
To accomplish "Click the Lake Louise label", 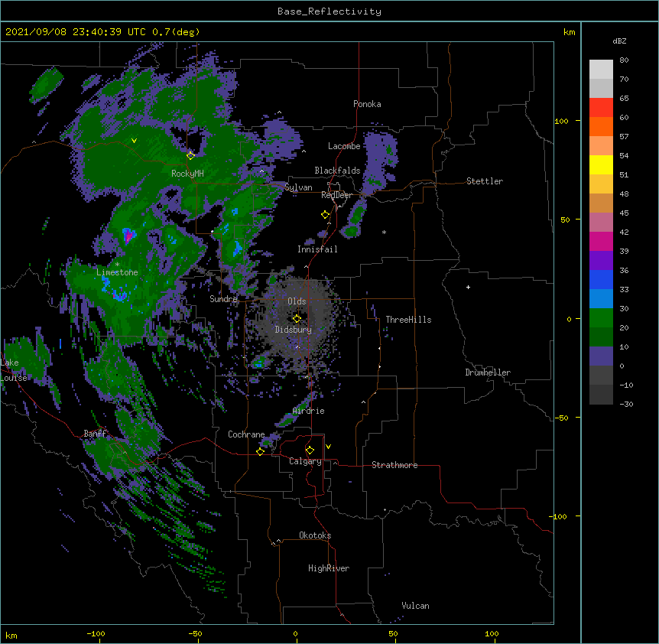I will (12, 370).
